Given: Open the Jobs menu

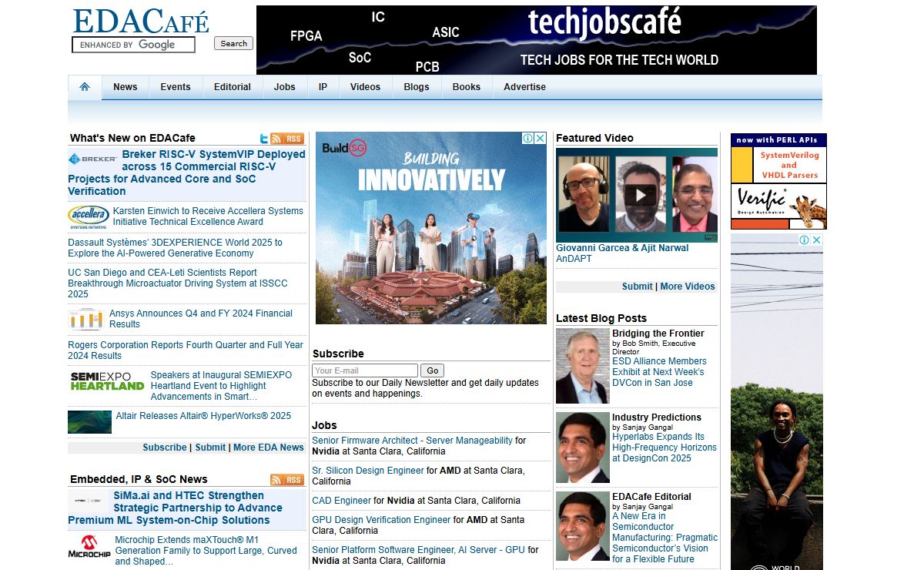Looking at the screenshot, I should point(285,87).
